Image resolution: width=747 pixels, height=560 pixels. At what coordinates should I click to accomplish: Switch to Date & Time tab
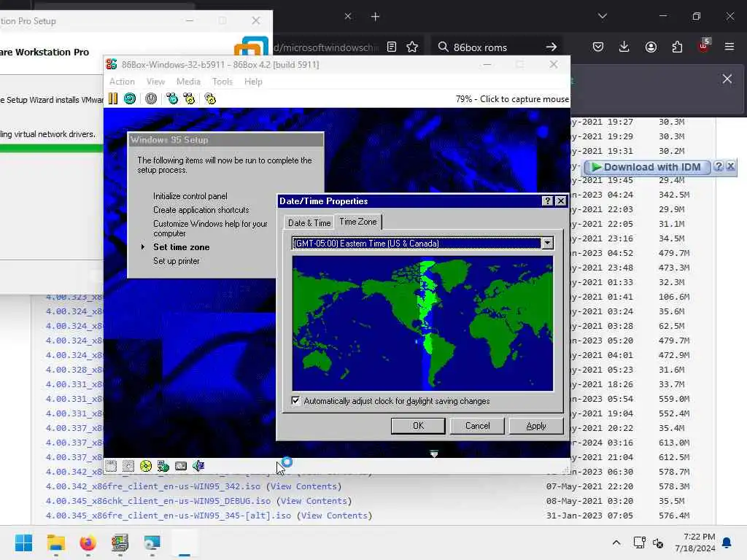pos(309,223)
